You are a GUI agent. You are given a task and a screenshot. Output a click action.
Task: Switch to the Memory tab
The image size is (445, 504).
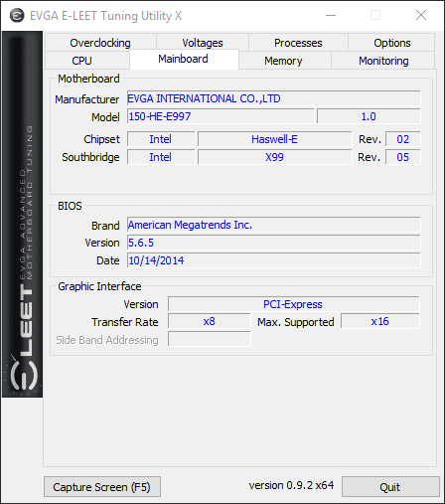pyautogui.click(x=284, y=61)
